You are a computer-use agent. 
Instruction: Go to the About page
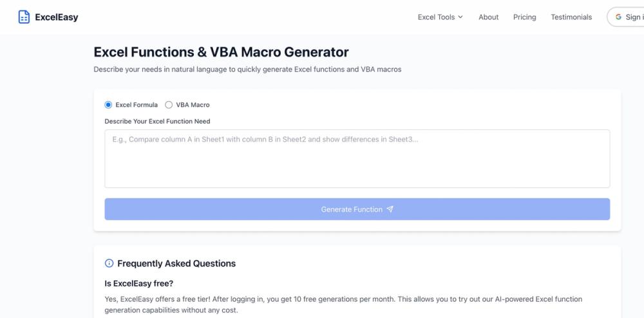(488, 17)
